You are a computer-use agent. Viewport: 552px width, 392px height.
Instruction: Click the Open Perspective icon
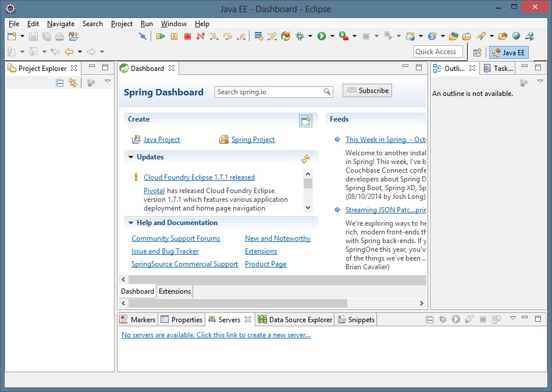pos(477,52)
